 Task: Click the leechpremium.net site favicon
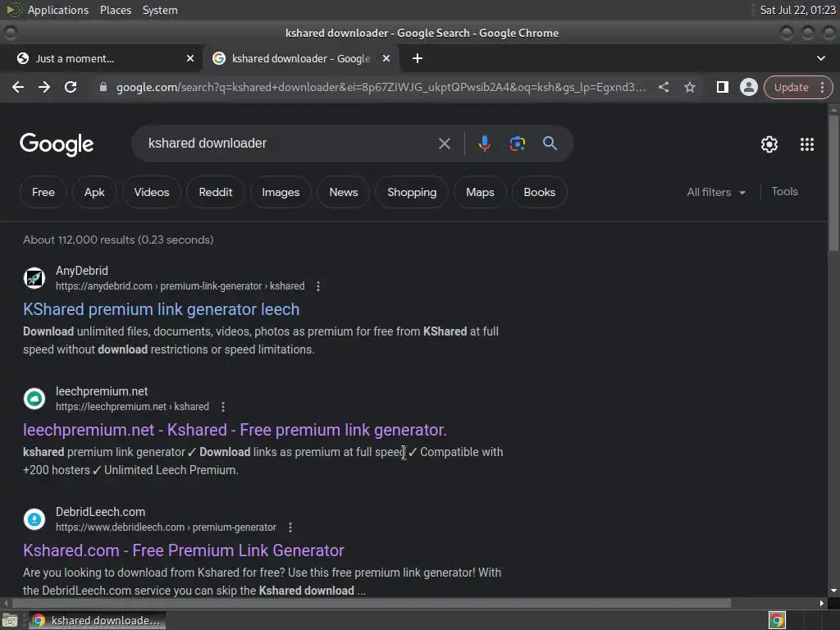point(34,399)
